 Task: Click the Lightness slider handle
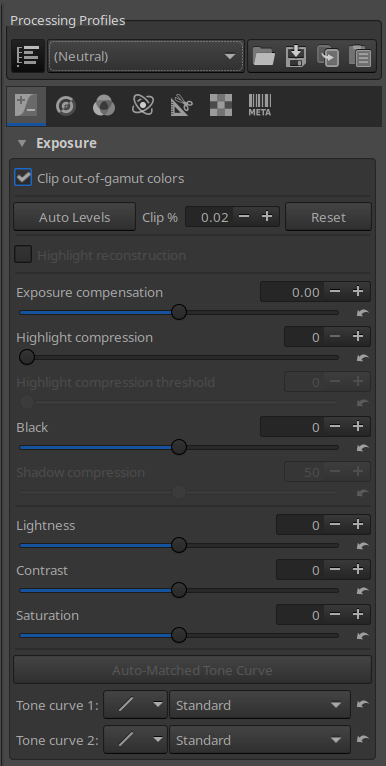179,545
